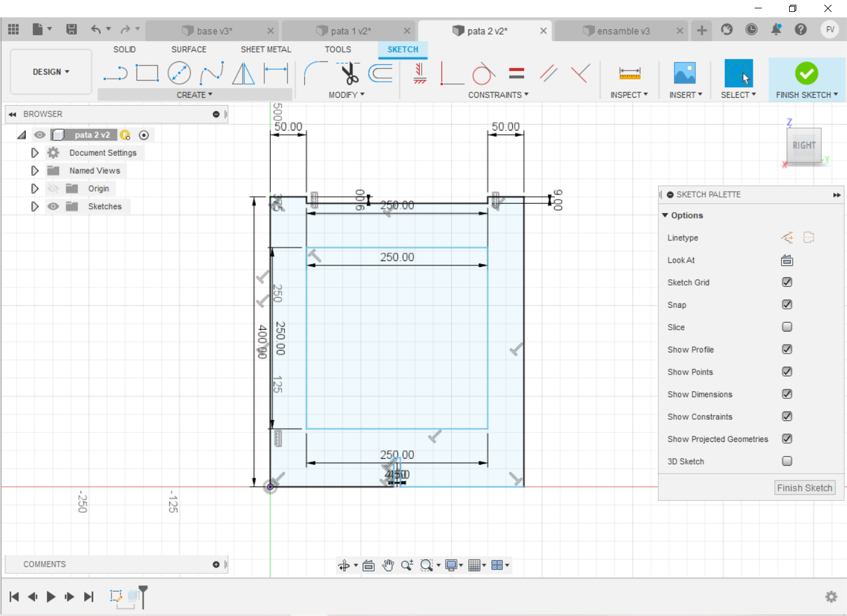Click Finish Sketch button in palette

tap(804, 488)
